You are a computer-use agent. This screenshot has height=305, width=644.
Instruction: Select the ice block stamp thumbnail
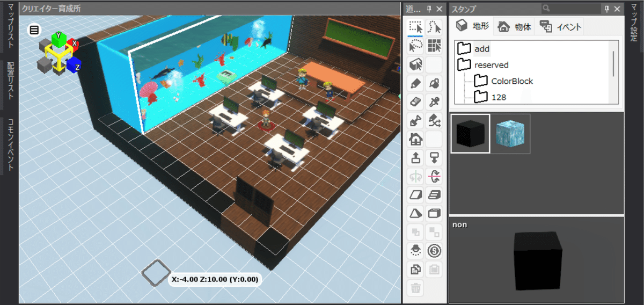point(510,133)
